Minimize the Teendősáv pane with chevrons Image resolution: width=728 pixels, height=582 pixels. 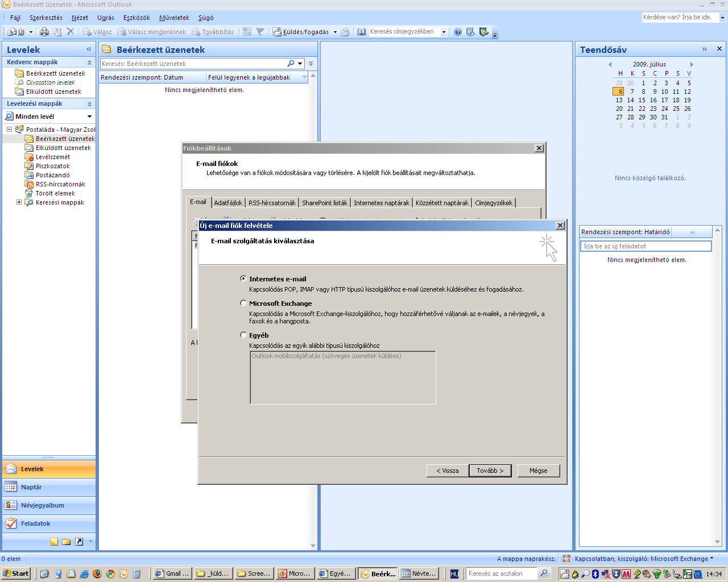pos(704,49)
